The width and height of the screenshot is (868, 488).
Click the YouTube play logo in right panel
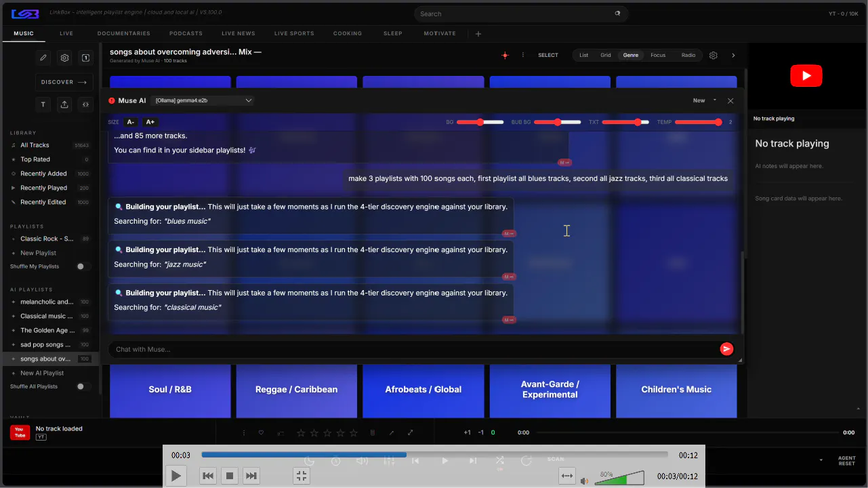806,76
